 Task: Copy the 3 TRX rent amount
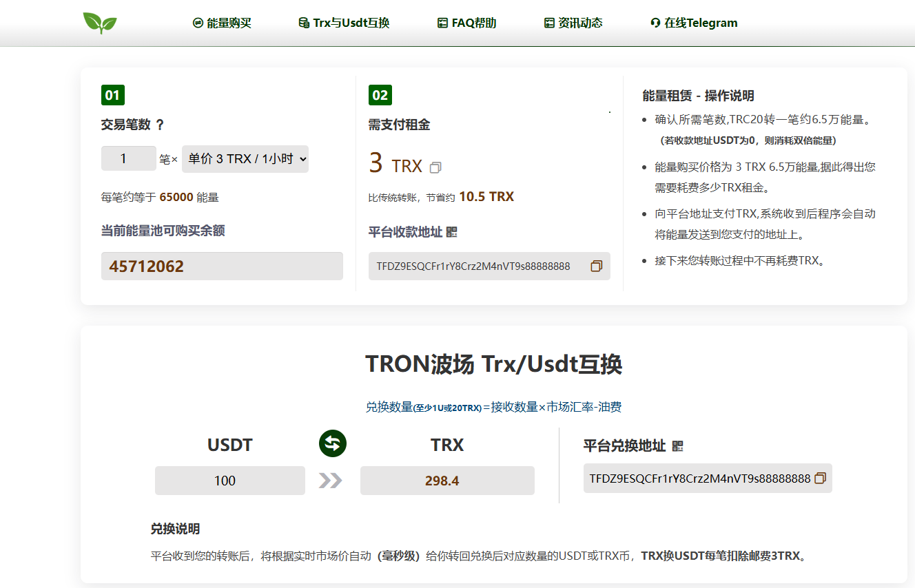pyautogui.click(x=435, y=167)
